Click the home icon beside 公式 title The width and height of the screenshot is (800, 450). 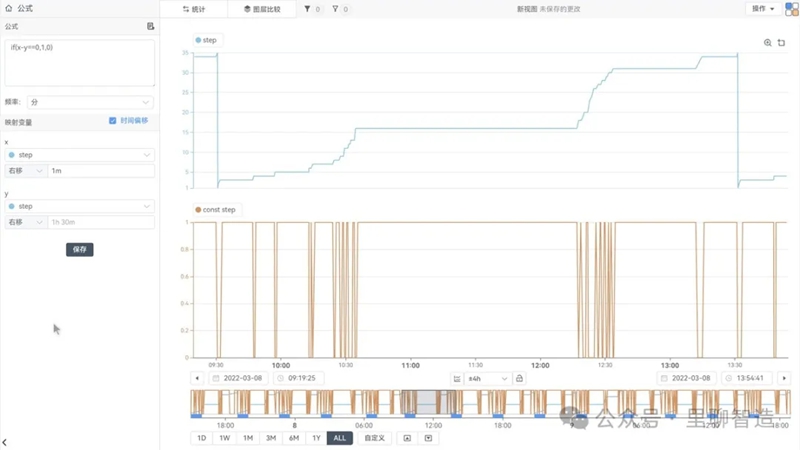pos(9,8)
